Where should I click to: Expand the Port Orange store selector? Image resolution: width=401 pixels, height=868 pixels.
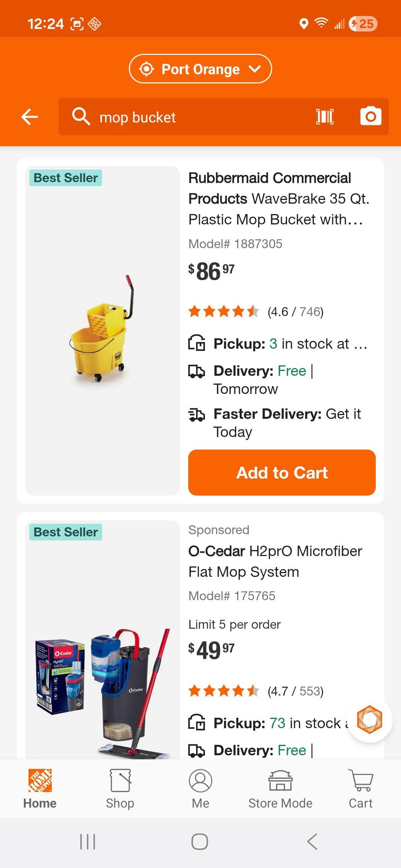click(200, 69)
